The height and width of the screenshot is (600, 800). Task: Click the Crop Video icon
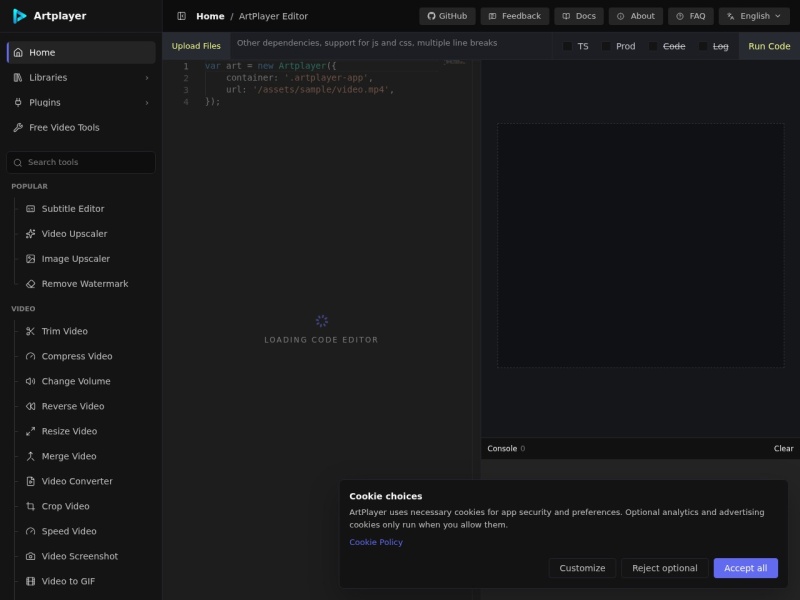pyautogui.click(x=31, y=506)
